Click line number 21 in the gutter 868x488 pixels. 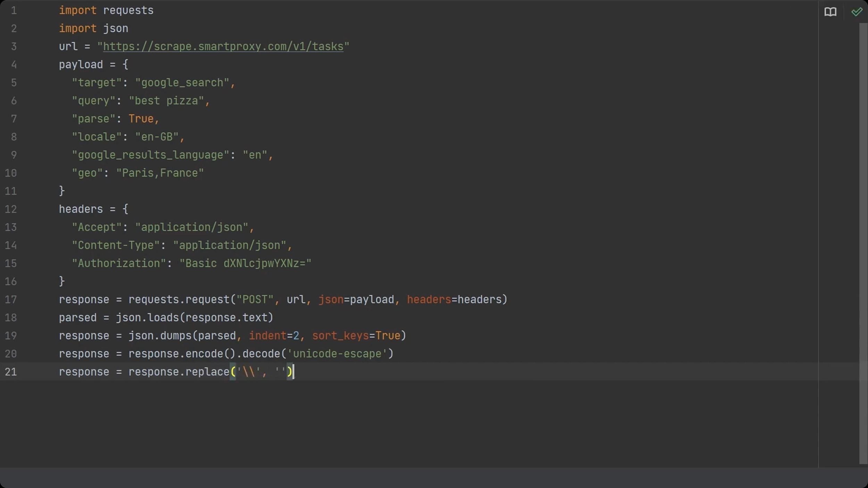tap(11, 372)
